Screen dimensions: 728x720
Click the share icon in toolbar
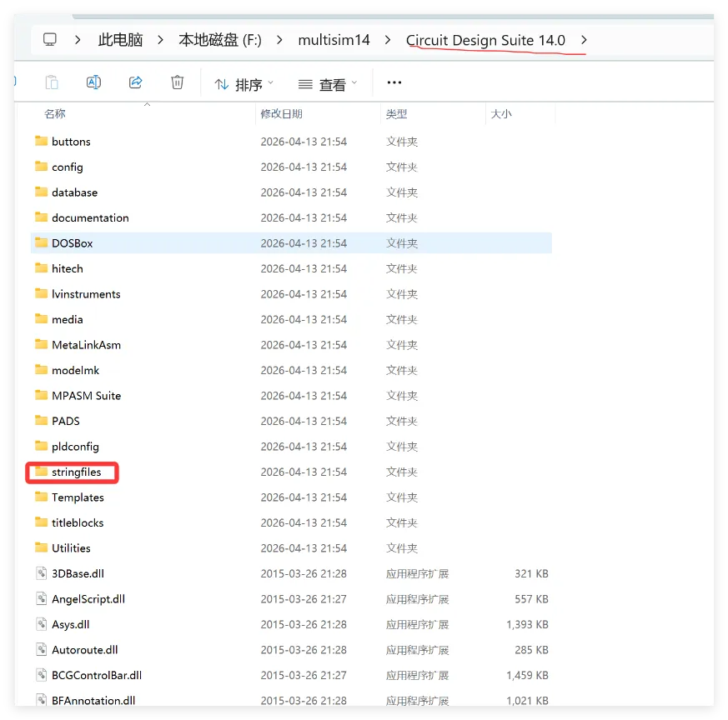135,82
